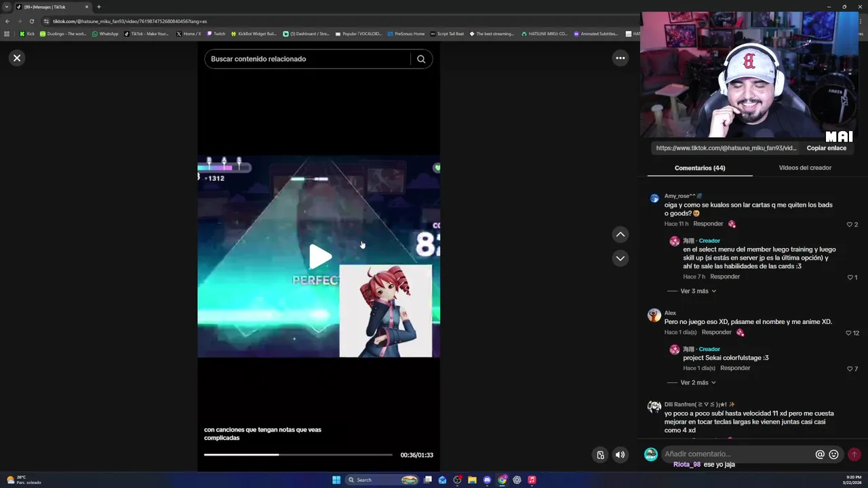Open Discord from the taskbar
Image resolution: width=868 pixels, height=488 pixels.
487,480
